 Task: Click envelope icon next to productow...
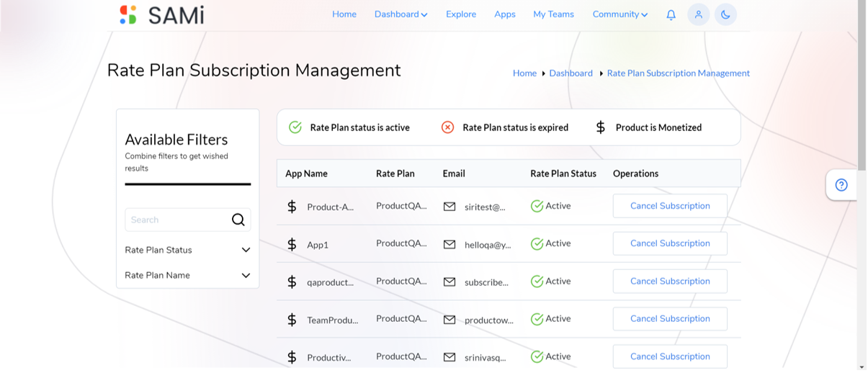click(449, 319)
